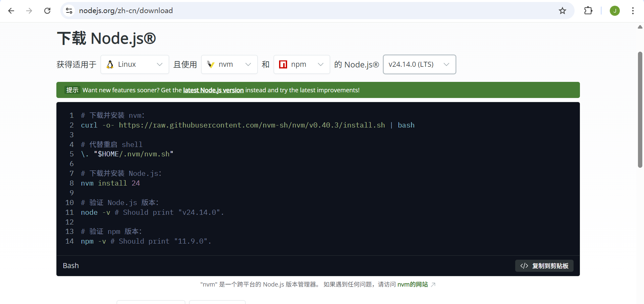Click the '# 验证 Node.js 版本:' comment line
This screenshot has width=644, height=304.
[120, 203]
